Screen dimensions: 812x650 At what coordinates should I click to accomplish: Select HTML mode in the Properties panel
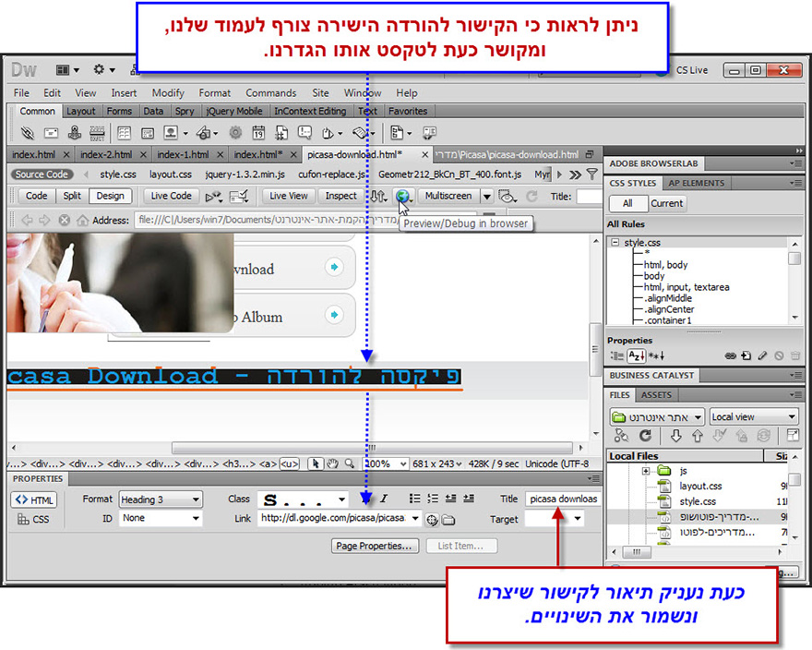(x=34, y=500)
